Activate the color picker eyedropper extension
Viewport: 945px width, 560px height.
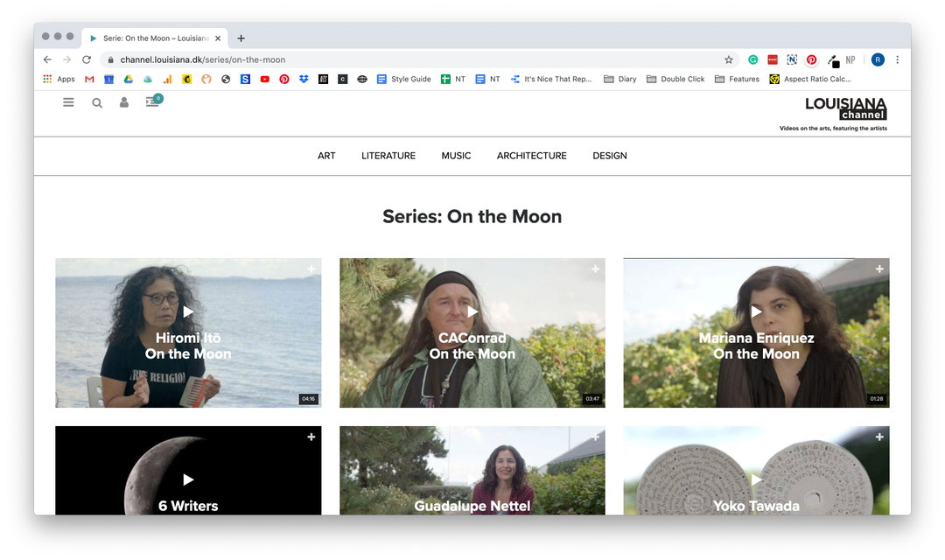(833, 60)
